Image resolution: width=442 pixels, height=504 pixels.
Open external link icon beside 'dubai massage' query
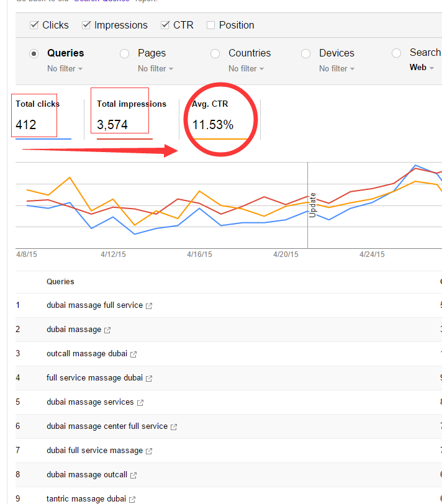tap(107, 330)
